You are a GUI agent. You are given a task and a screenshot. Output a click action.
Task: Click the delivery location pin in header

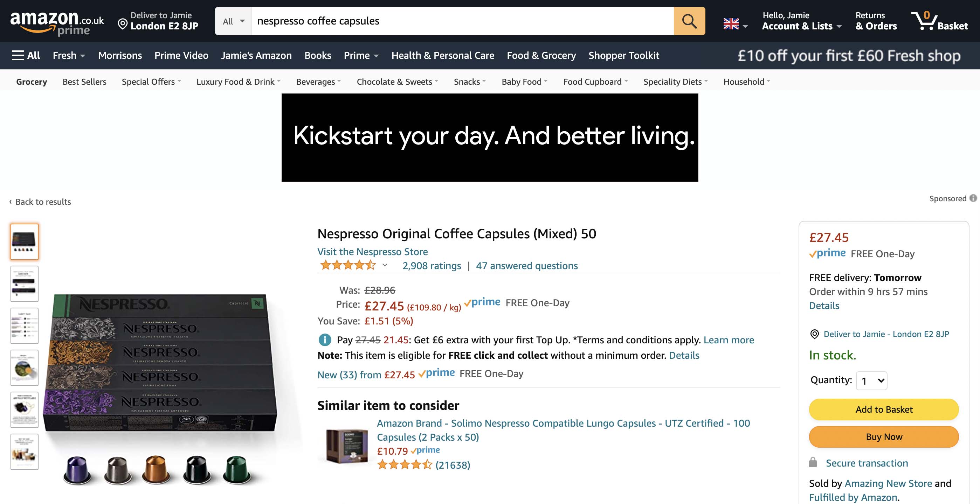tap(123, 24)
